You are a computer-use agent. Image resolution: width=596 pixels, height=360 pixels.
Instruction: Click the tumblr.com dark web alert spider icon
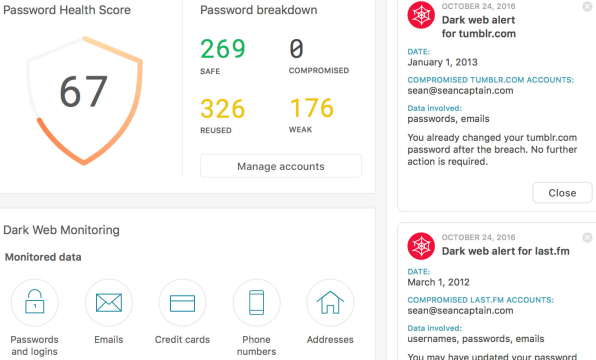coord(421,15)
